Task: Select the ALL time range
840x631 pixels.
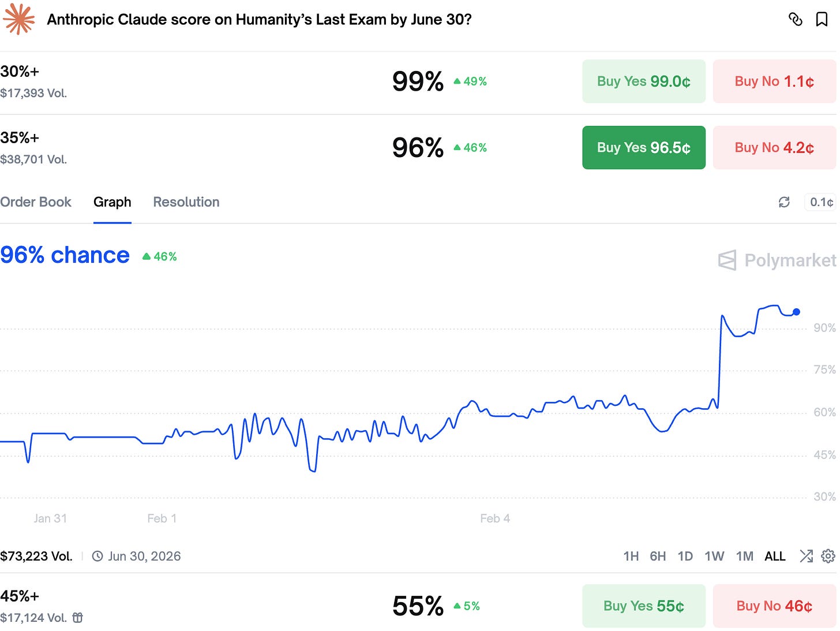Action: [x=775, y=556]
